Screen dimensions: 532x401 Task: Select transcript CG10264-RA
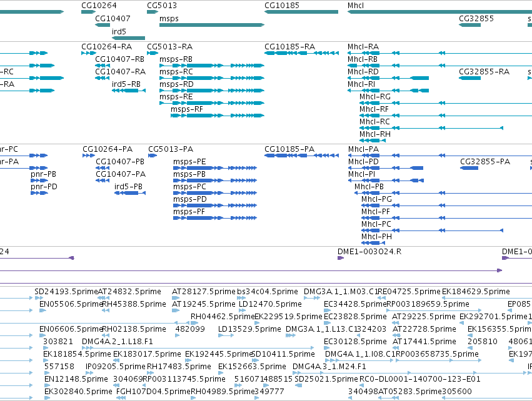coord(106,47)
